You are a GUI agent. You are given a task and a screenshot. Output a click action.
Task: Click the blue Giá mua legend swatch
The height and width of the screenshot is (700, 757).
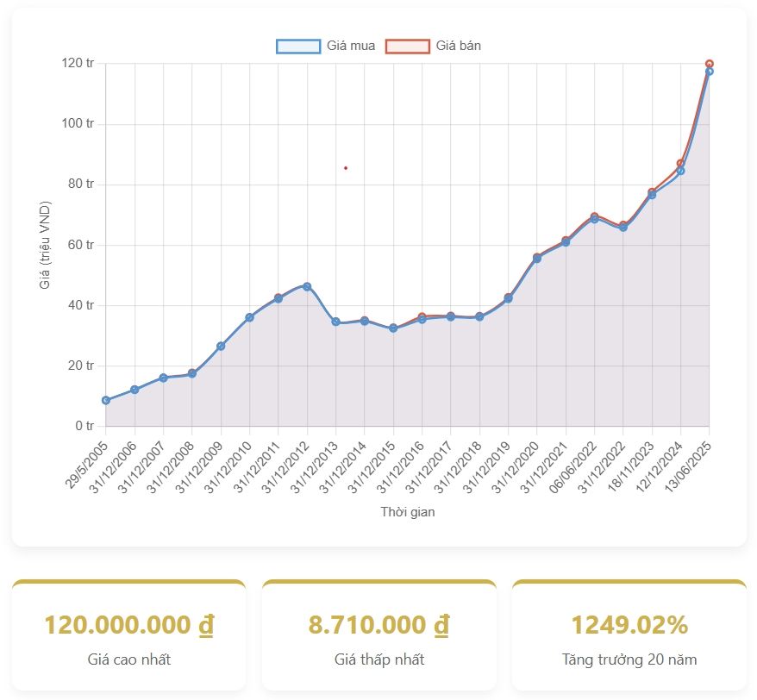(298, 46)
